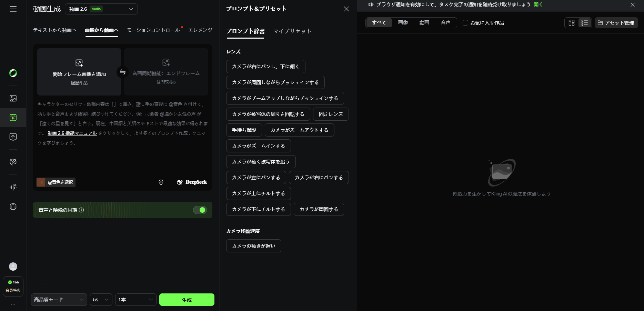Click the swap start/end frame arrows icon
The height and width of the screenshot is (311, 644).
123,72
